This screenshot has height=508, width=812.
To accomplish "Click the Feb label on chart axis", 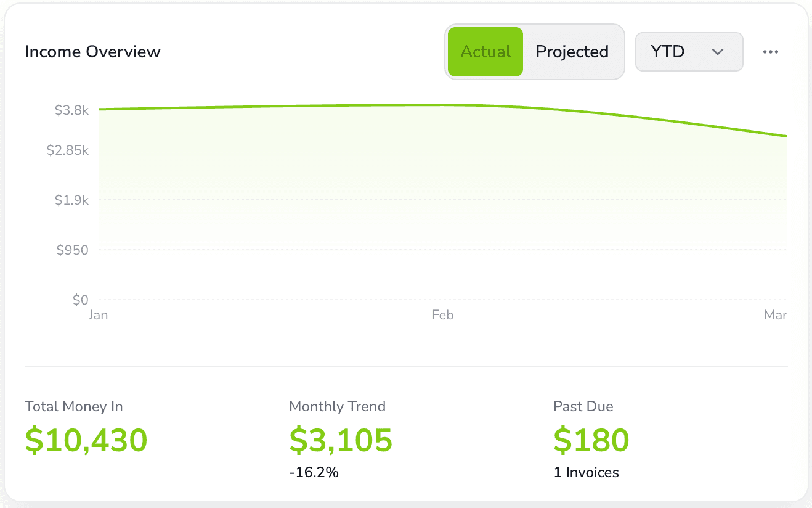I will pyautogui.click(x=442, y=315).
